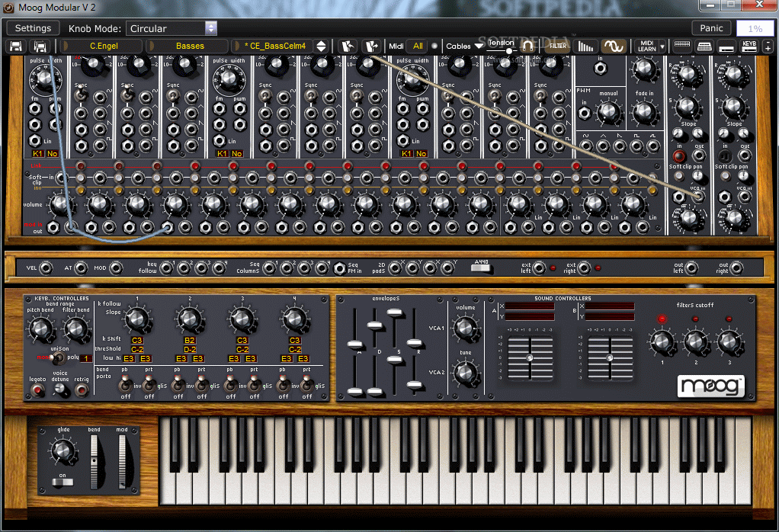Click the Panic button
The height and width of the screenshot is (532, 779).
coord(711,27)
